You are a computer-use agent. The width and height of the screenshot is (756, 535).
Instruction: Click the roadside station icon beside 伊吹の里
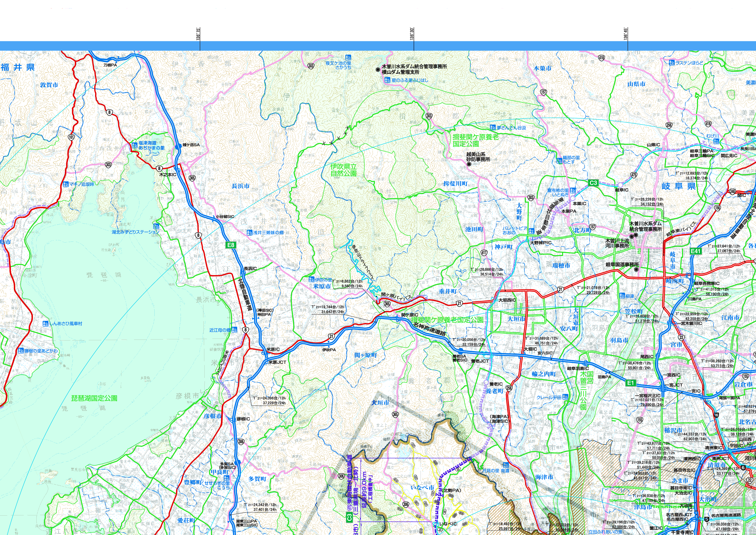(x=311, y=279)
